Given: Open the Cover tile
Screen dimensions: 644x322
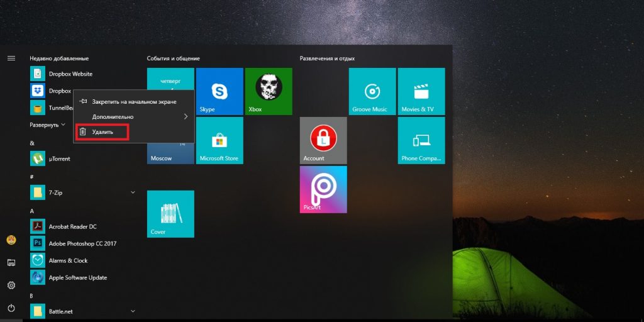Looking at the screenshot, I should [x=170, y=214].
